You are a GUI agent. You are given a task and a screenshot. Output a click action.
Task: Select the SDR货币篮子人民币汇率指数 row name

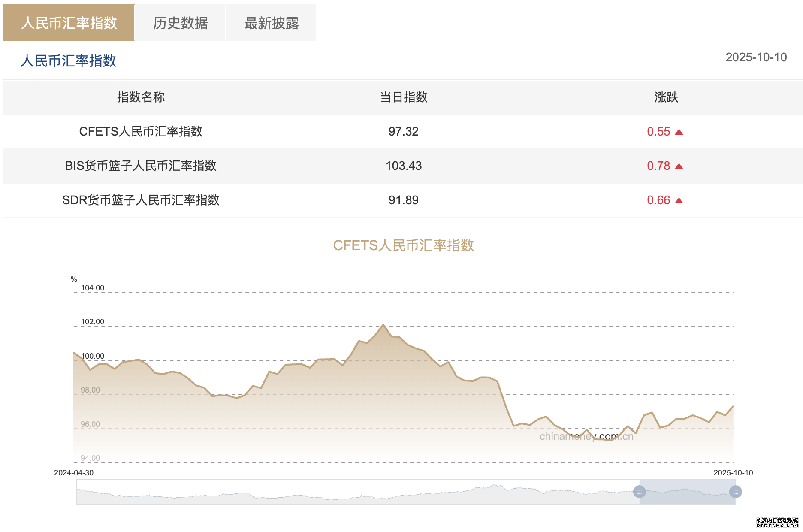click(x=141, y=200)
